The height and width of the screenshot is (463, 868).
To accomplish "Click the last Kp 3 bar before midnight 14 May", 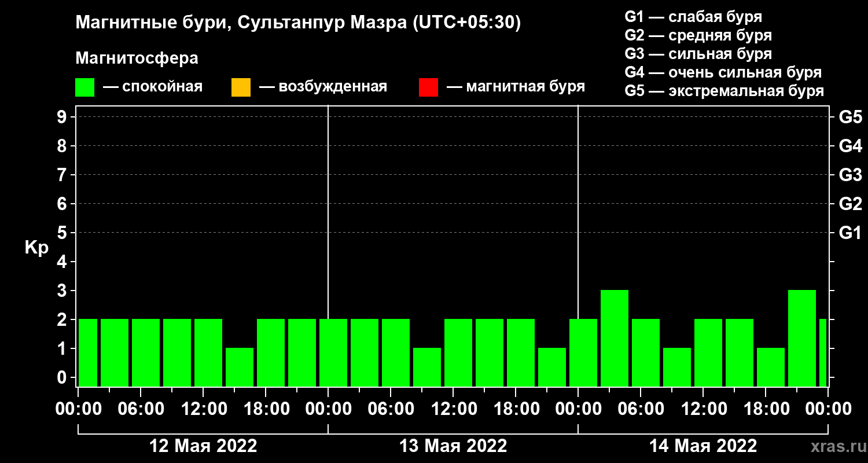I will [x=802, y=338].
